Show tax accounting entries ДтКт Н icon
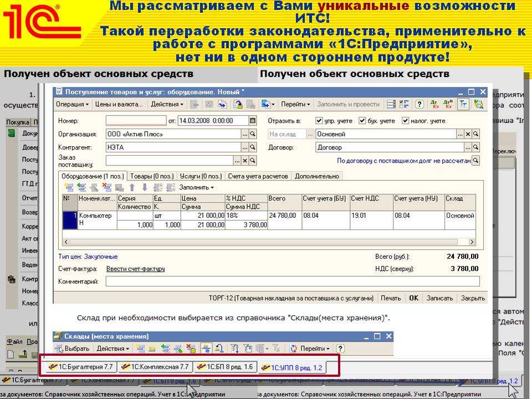Screen dimensions: 532x399 point(448,104)
